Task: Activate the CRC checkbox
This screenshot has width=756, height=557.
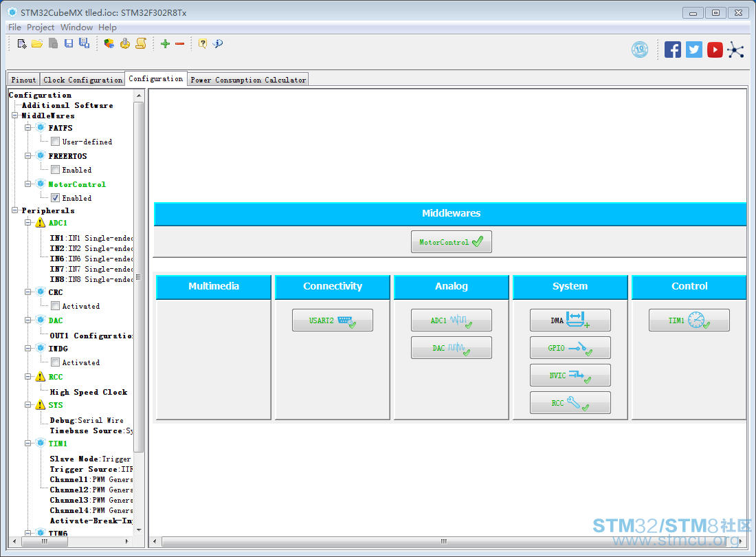Action: click(x=56, y=306)
